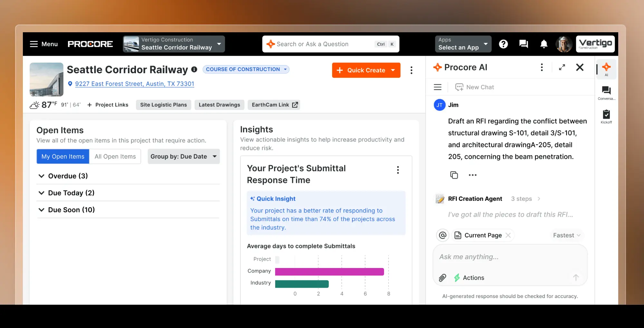Copy Jim's message with the copy icon
The image size is (644, 328).
click(454, 175)
